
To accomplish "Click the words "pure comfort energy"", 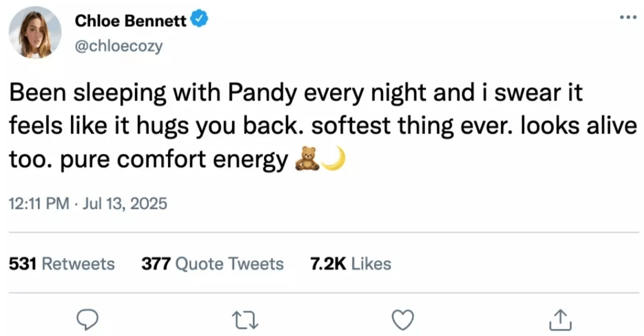I will (174, 159).
